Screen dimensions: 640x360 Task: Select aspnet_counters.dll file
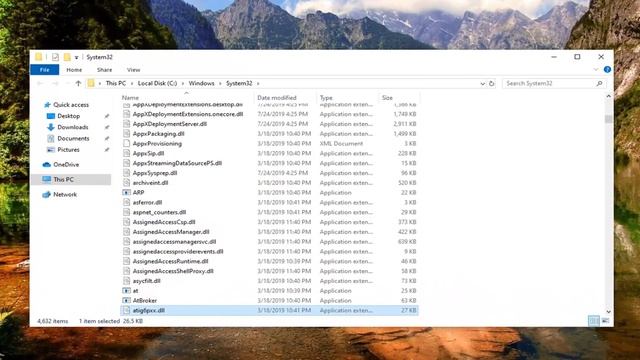pos(159,212)
